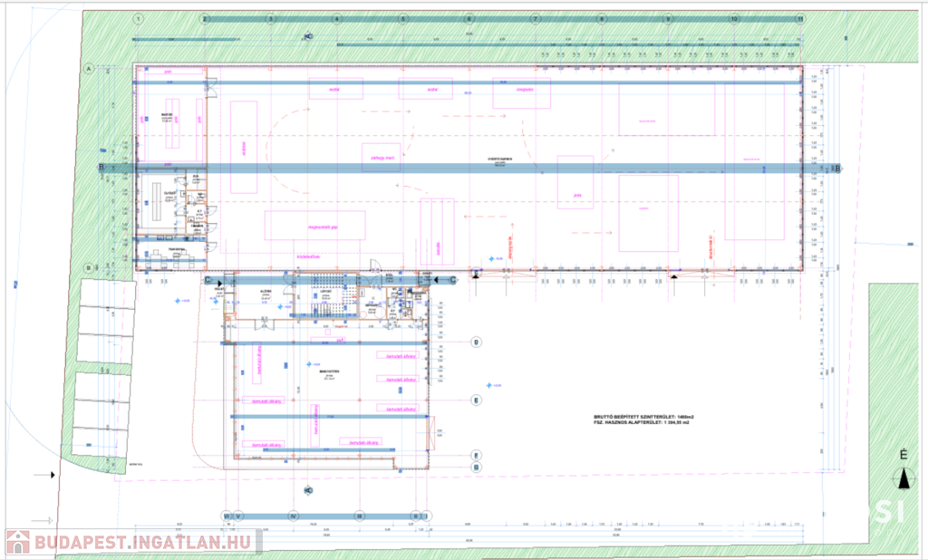Select grid axis marker 4 at top
This screenshot has height=560, width=928.
pyautogui.click(x=337, y=18)
